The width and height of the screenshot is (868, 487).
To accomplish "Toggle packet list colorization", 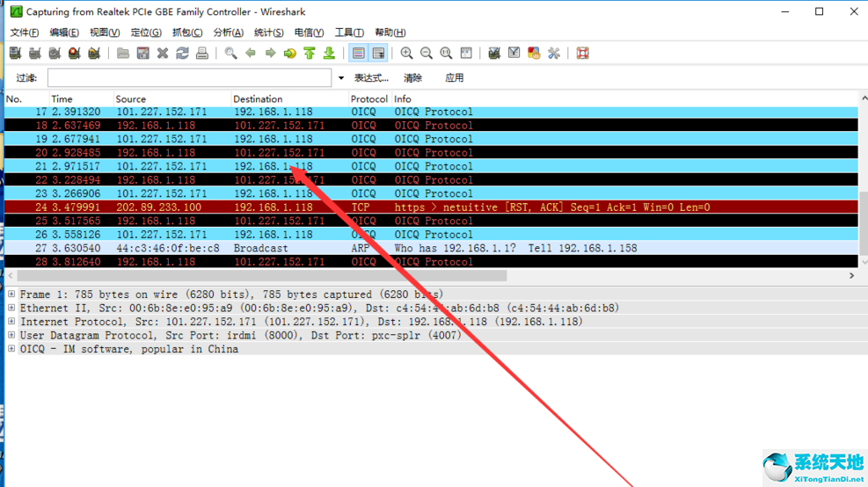I will click(x=358, y=53).
